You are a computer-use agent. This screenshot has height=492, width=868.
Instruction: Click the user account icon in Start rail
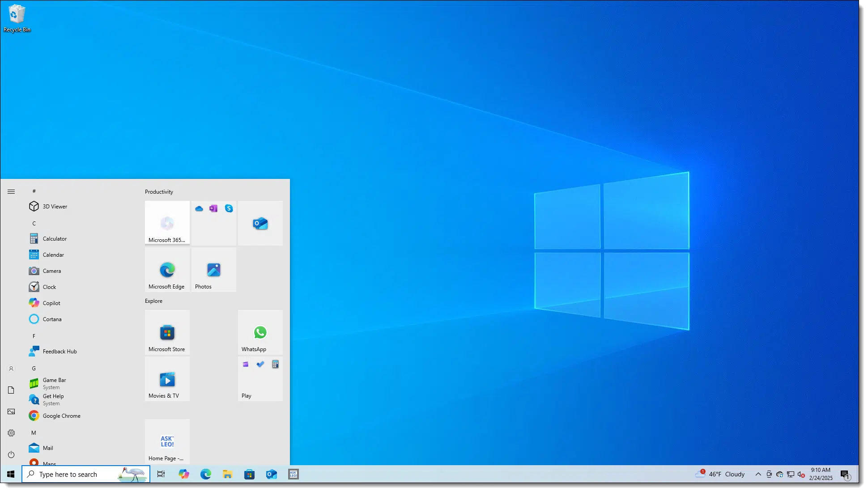tap(11, 369)
